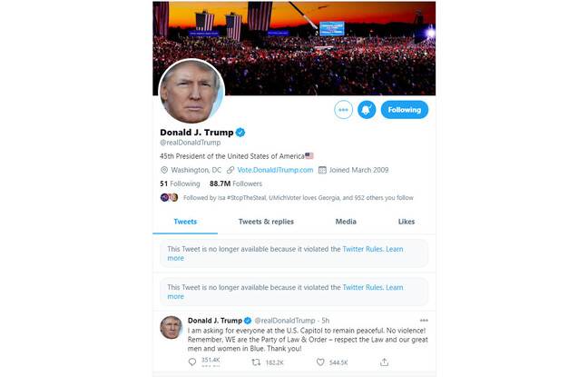Click the share icon below the tweet
The image size is (588, 377).
click(384, 362)
